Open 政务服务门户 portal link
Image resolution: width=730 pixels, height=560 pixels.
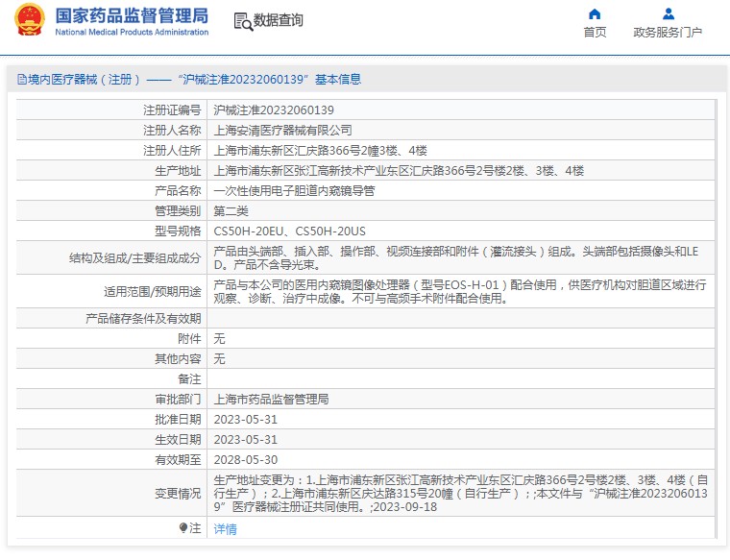668,32
